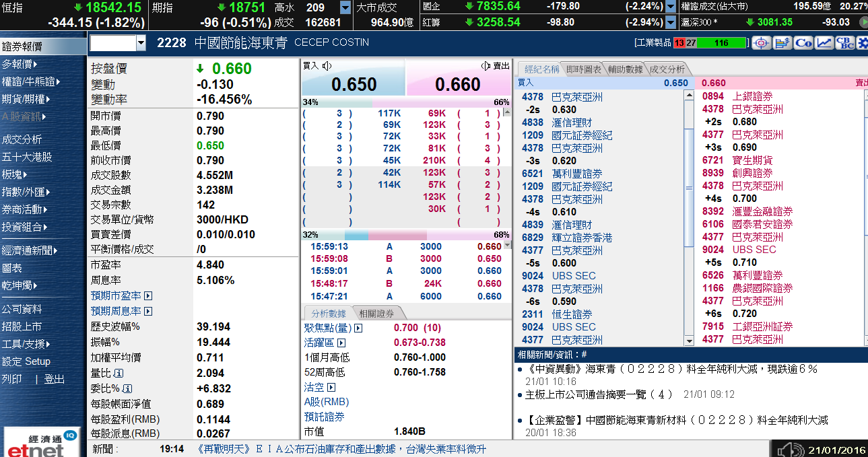Viewport: 868px width, 457px height.
Task: Click the stock code input field
Action: click(x=113, y=43)
